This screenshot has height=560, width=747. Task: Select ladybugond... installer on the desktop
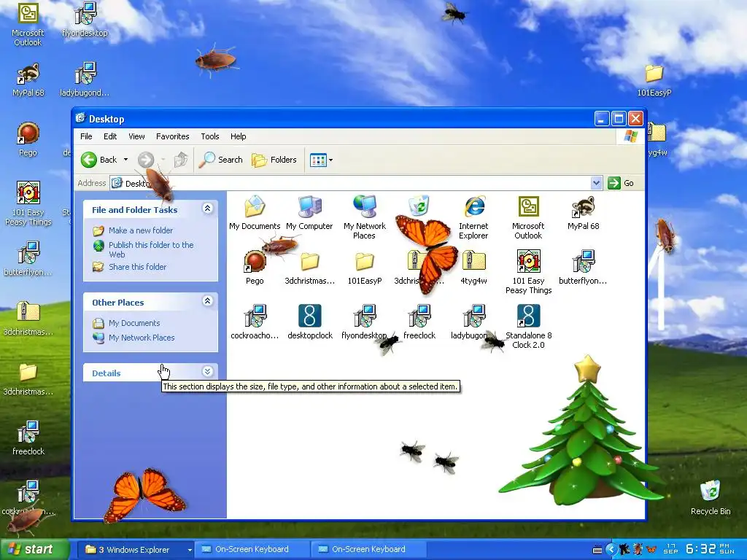point(85,79)
